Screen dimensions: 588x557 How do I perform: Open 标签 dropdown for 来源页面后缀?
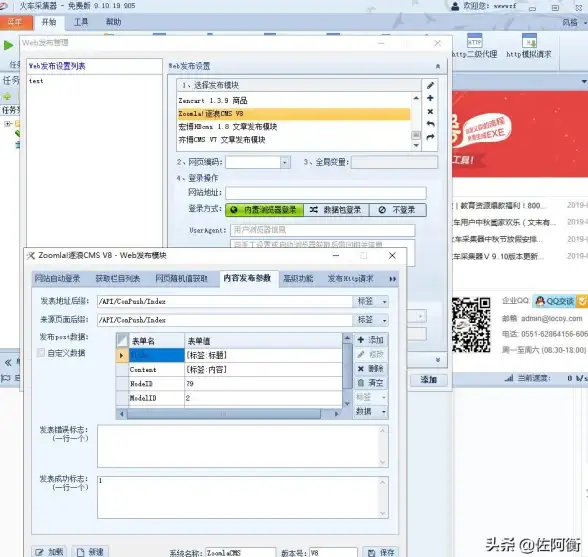pos(370,320)
